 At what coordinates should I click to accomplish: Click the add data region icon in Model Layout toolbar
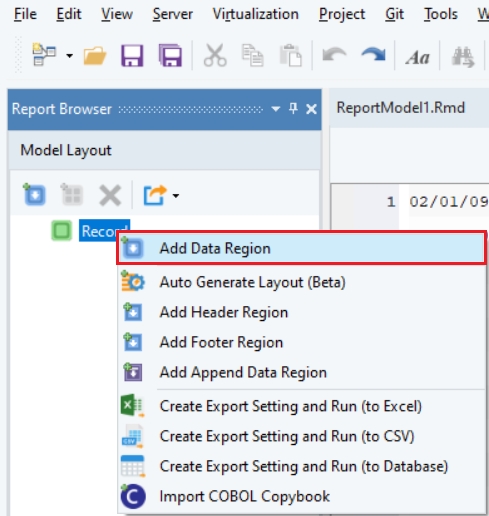pos(34,194)
